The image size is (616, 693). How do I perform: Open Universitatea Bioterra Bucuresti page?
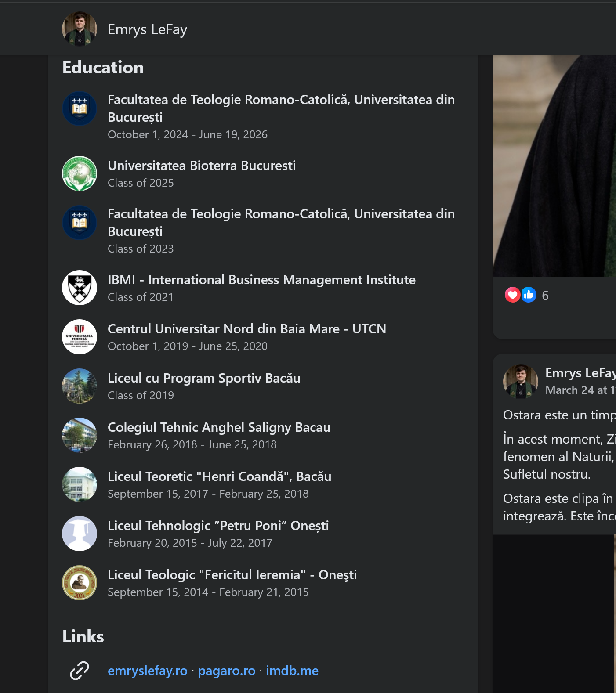202,166
